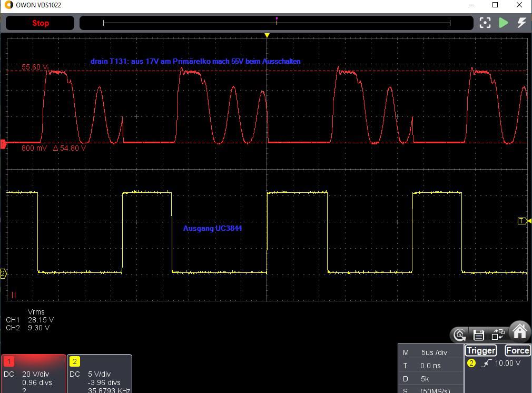Screen dimensions: 532x393
Task: Click the restore-default home-arrow icon
Action: click(460, 335)
